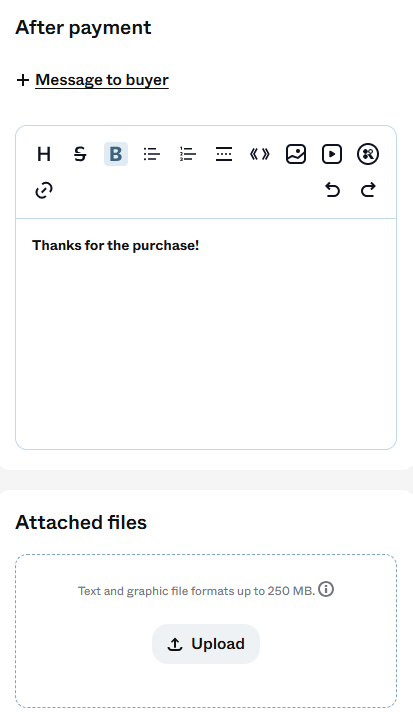This screenshot has height=723, width=413.
Task: Place cursor after 'Thanks for the purchase!'
Action: [x=200, y=245]
